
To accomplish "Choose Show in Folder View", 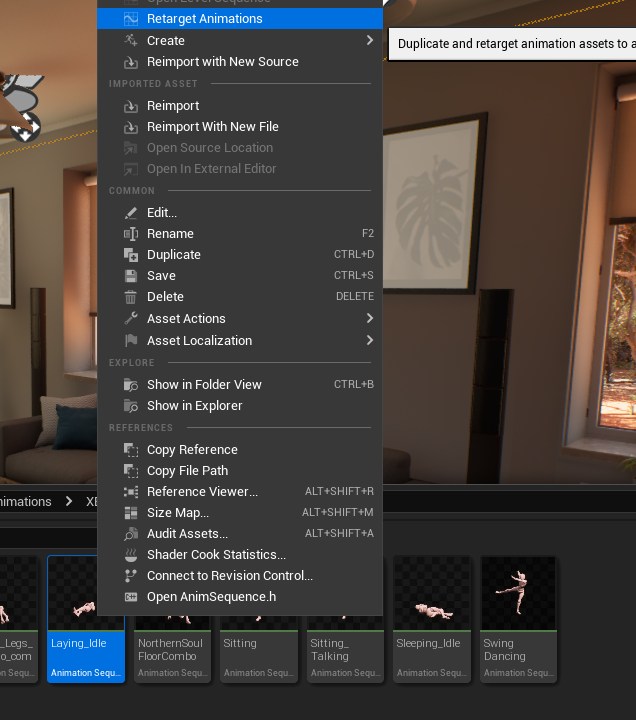I will tap(240, 385).
